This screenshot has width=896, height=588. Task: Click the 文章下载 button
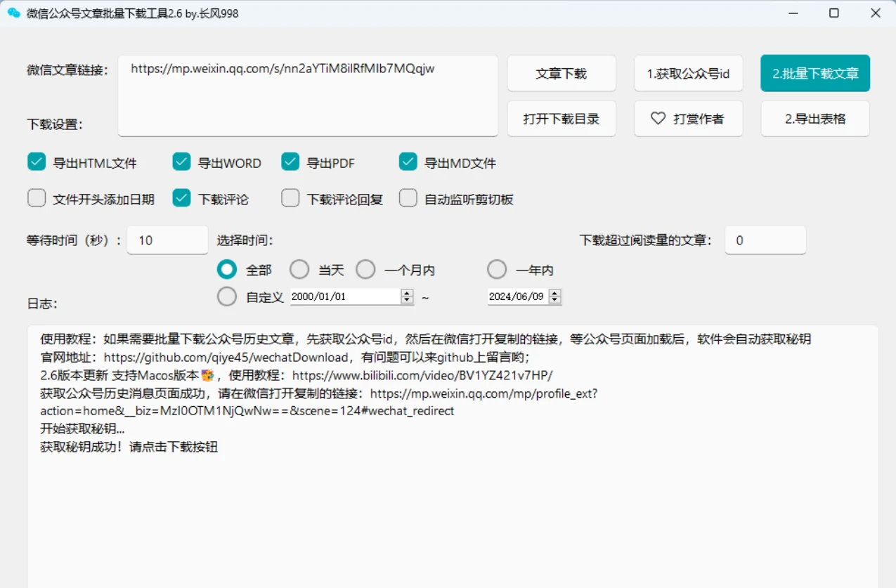(x=561, y=73)
